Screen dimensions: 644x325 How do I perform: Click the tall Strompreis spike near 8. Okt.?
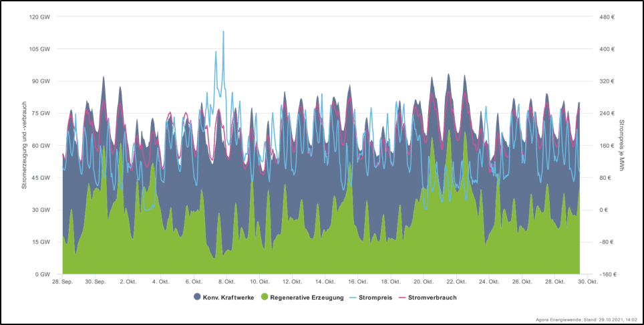click(x=223, y=32)
